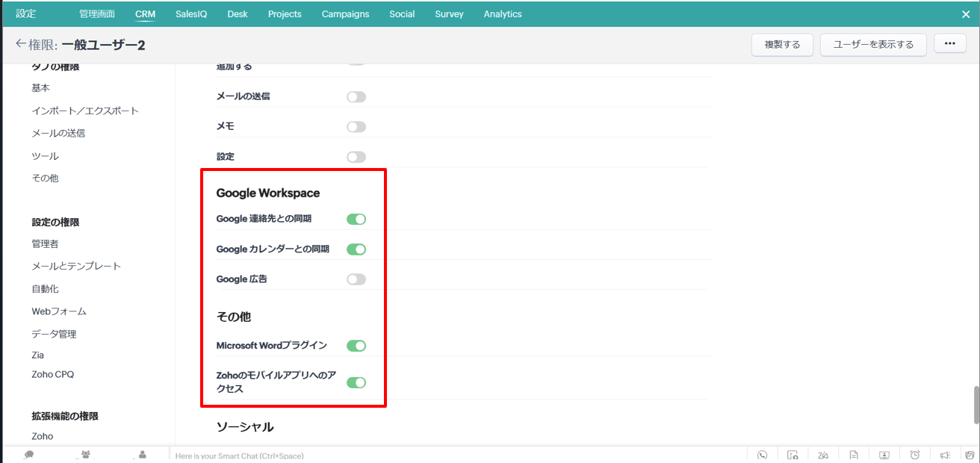Select メールの送信 in the left sidebar

click(x=58, y=133)
